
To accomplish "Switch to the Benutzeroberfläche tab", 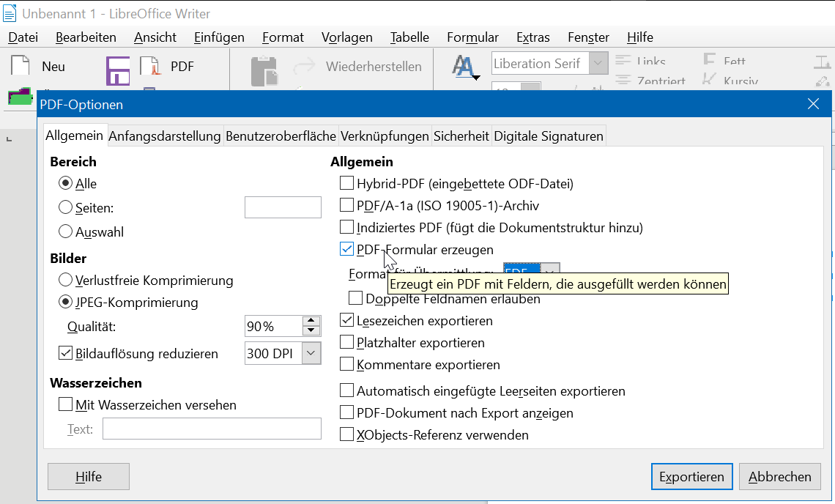I will point(281,136).
